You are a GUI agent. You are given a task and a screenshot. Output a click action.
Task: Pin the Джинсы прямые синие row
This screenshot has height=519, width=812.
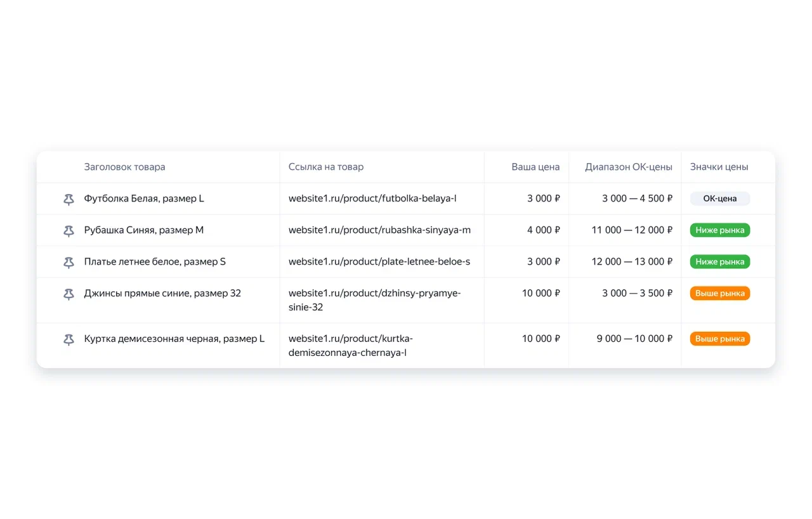[x=69, y=294]
